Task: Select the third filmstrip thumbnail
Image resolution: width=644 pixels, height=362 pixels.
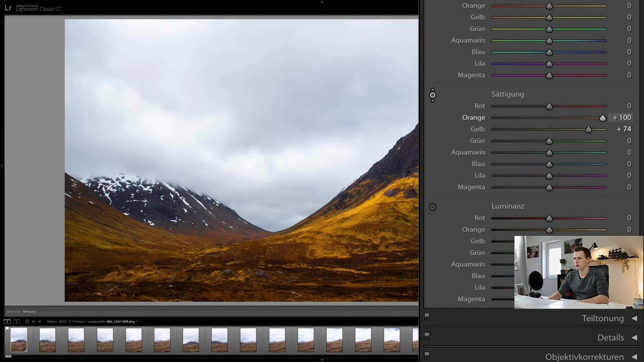Action: [x=76, y=340]
